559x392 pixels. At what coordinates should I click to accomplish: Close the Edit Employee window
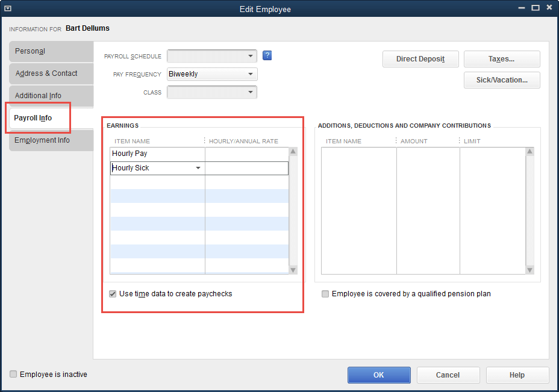(x=549, y=7)
